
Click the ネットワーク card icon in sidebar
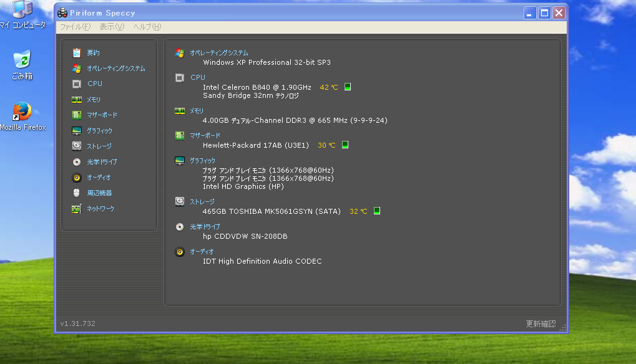(77, 209)
